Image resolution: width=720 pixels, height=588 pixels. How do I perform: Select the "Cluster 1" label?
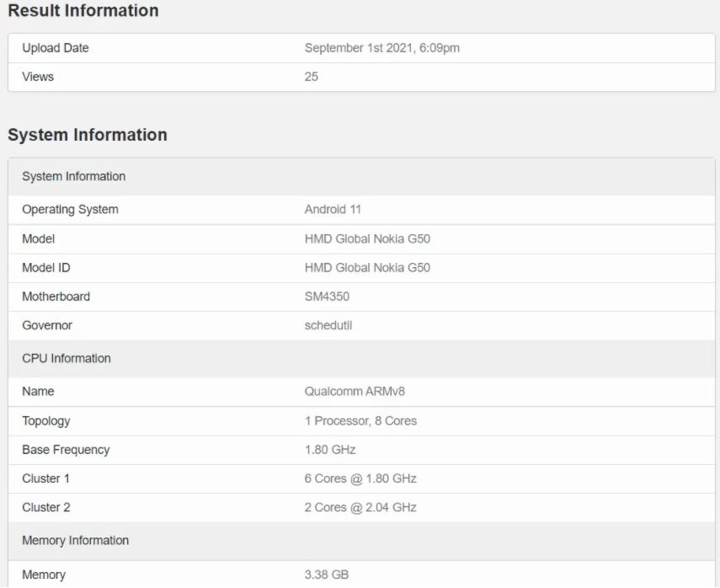tap(46, 478)
